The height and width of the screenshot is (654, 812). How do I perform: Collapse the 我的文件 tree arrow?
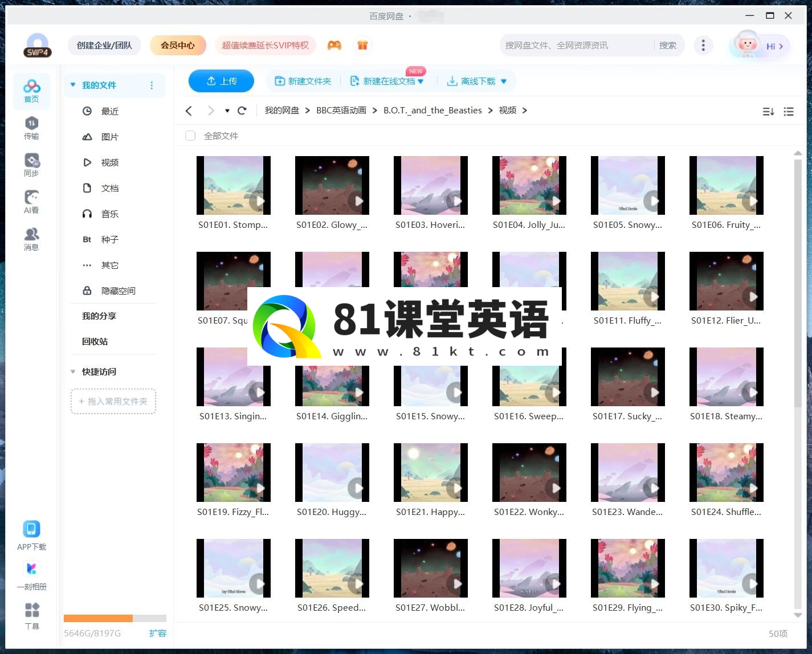[72, 85]
